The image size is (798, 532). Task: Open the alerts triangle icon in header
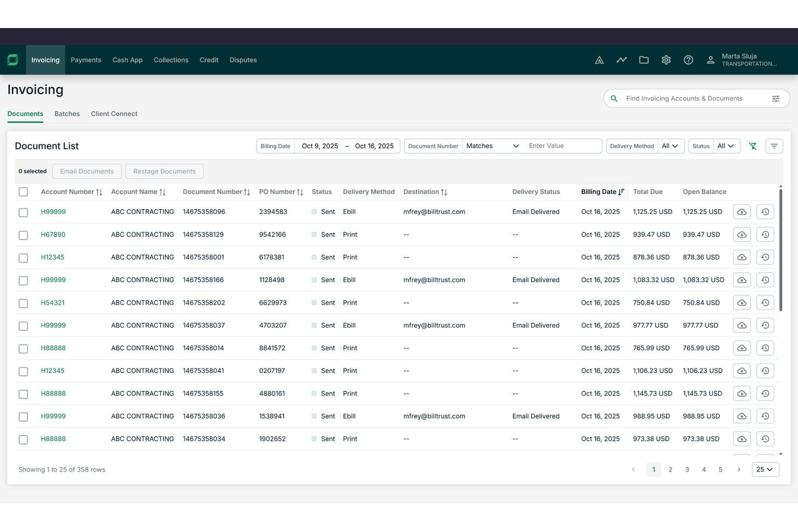pyautogui.click(x=599, y=60)
